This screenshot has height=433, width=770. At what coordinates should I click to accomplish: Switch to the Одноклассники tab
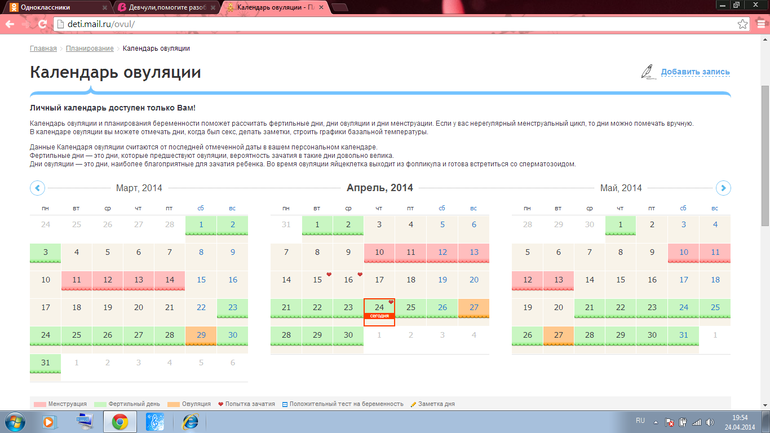pyautogui.click(x=55, y=7)
